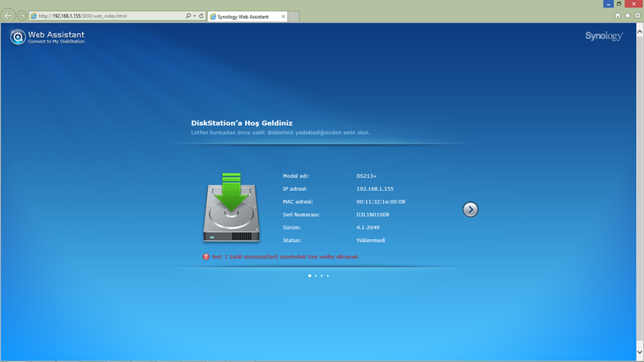Click the heading DiskStation'a Hoş Geldiniz

(x=242, y=123)
